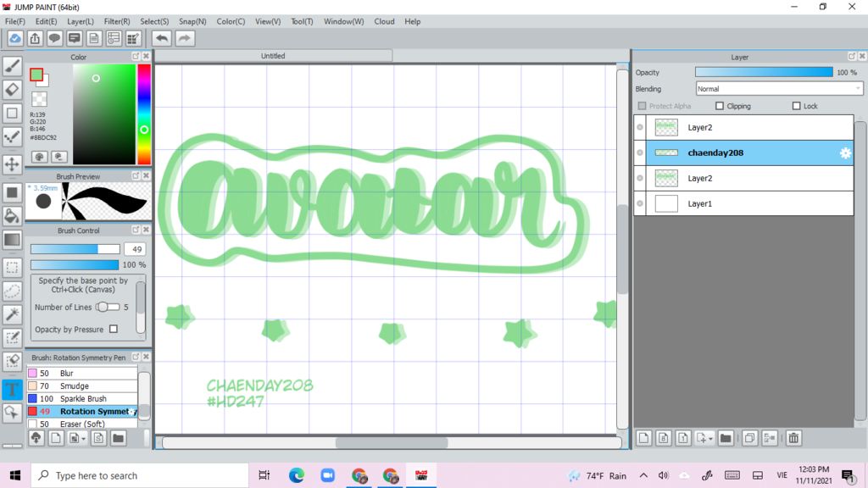The width and height of the screenshot is (868, 488).
Task: Open the add brush dropdown button
Action: [x=77, y=438]
